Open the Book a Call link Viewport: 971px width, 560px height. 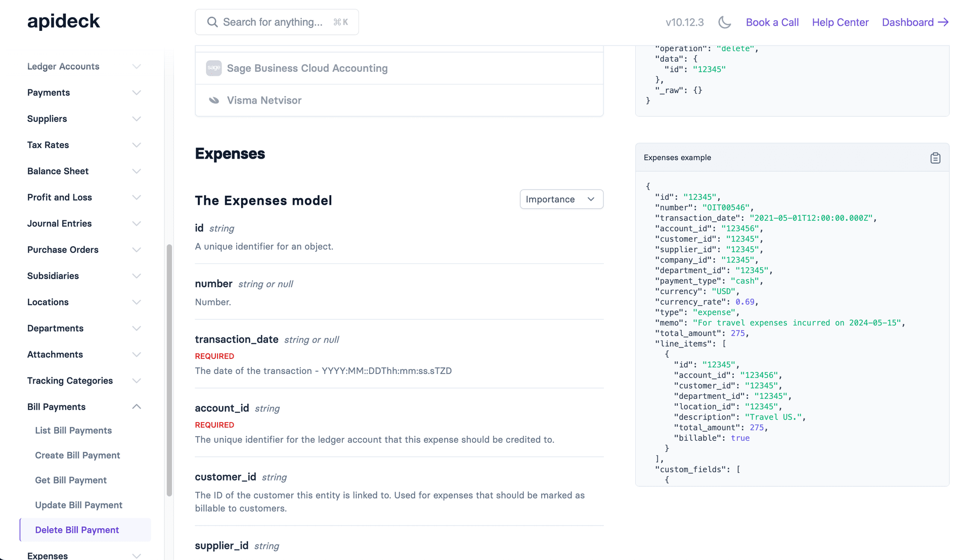pyautogui.click(x=772, y=22)
